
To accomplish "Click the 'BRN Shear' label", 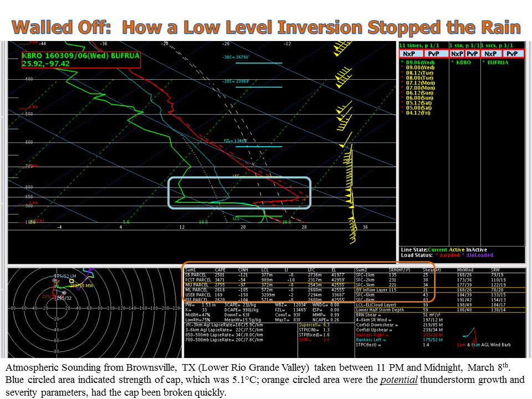I will point(370,315).
